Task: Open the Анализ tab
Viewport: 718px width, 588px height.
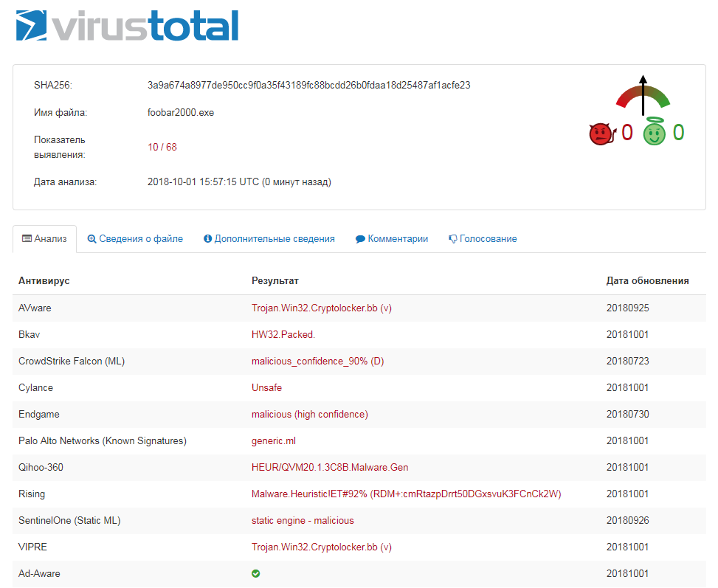Action: [44, 238]
